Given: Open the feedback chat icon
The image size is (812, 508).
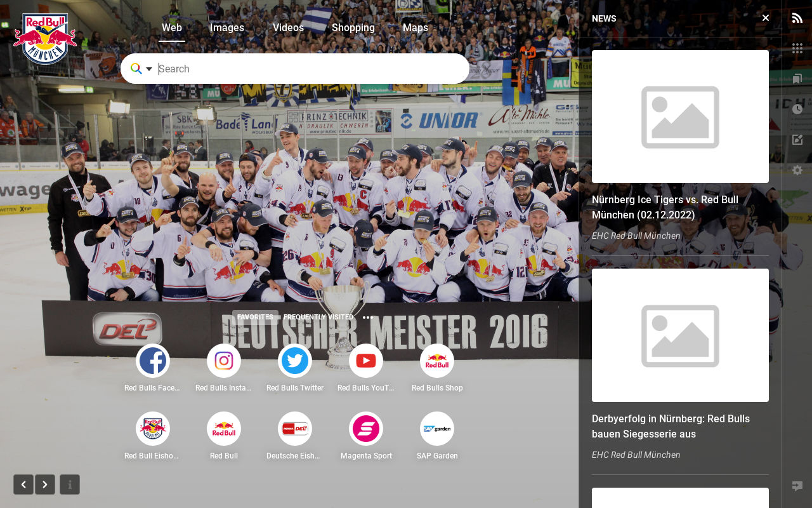Looking at the screenshot, I should click(797, 486).
